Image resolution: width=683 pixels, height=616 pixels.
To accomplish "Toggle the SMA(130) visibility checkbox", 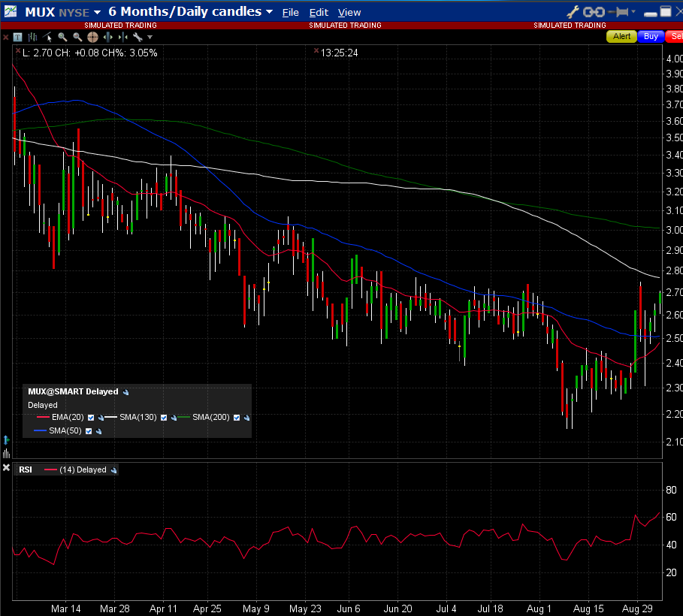I will (165, 417).
